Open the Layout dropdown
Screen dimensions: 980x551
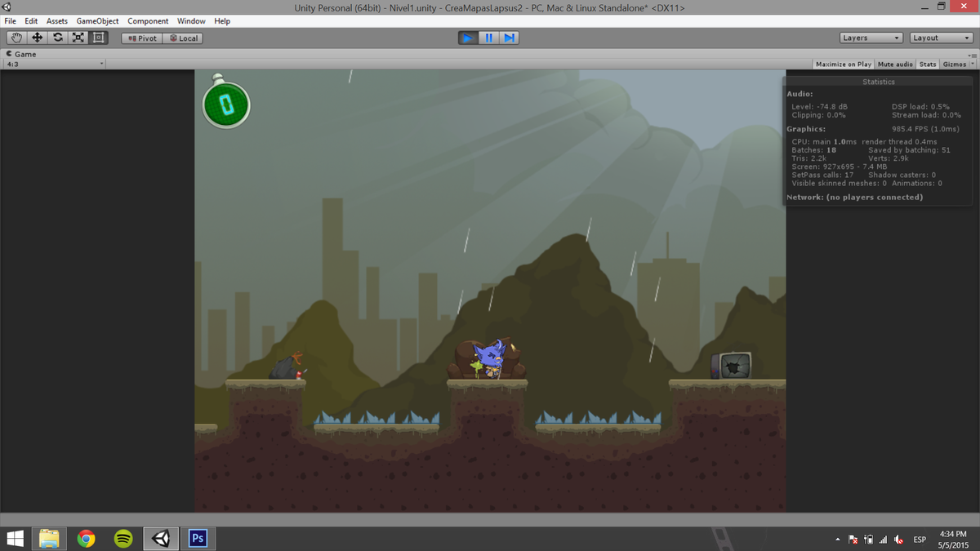942,38
